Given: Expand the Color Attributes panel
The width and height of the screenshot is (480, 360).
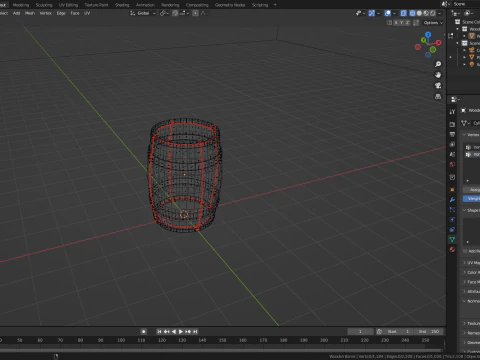Looking at the screenshot, I should 472,272.
